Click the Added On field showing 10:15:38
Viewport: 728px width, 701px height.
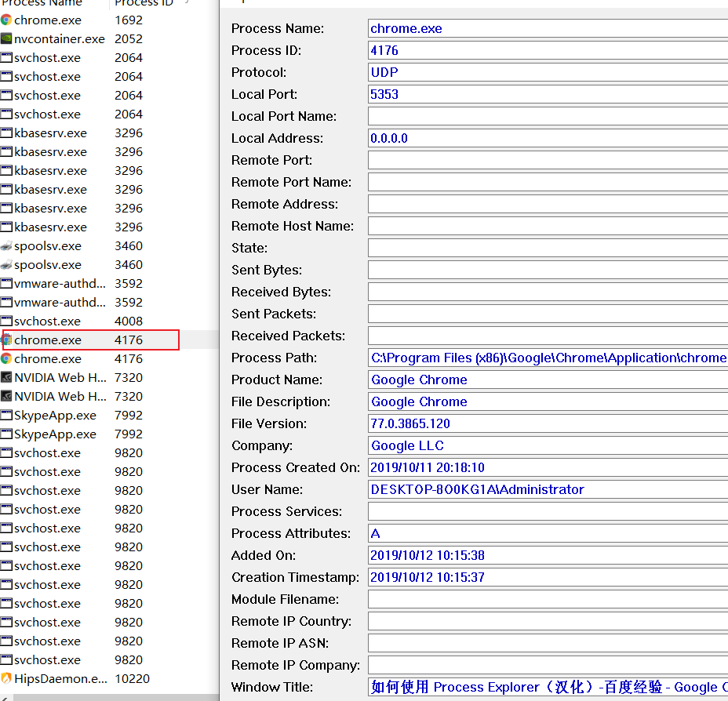pos(548,555)
